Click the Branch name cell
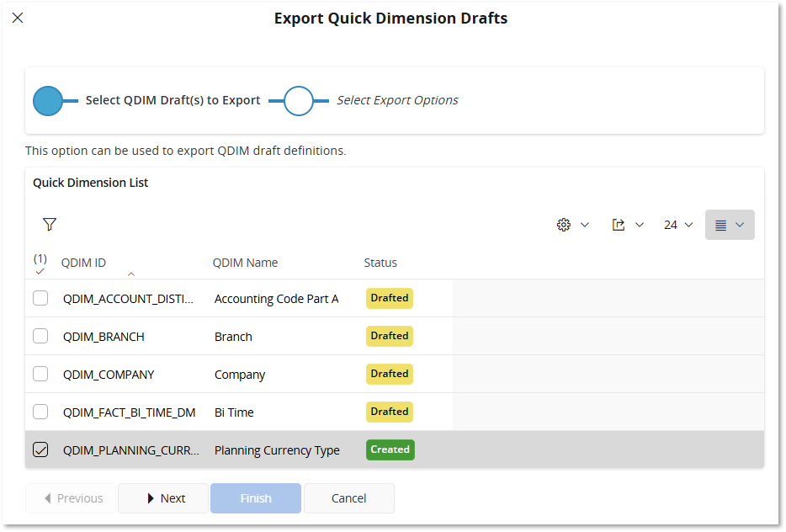 234,337
